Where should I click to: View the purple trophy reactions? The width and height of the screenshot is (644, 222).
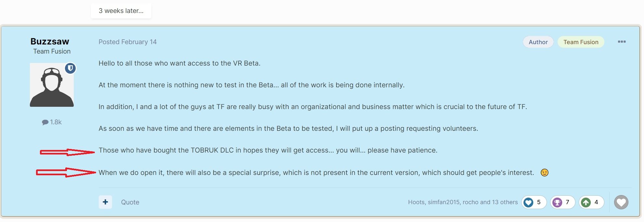(562, 202)
